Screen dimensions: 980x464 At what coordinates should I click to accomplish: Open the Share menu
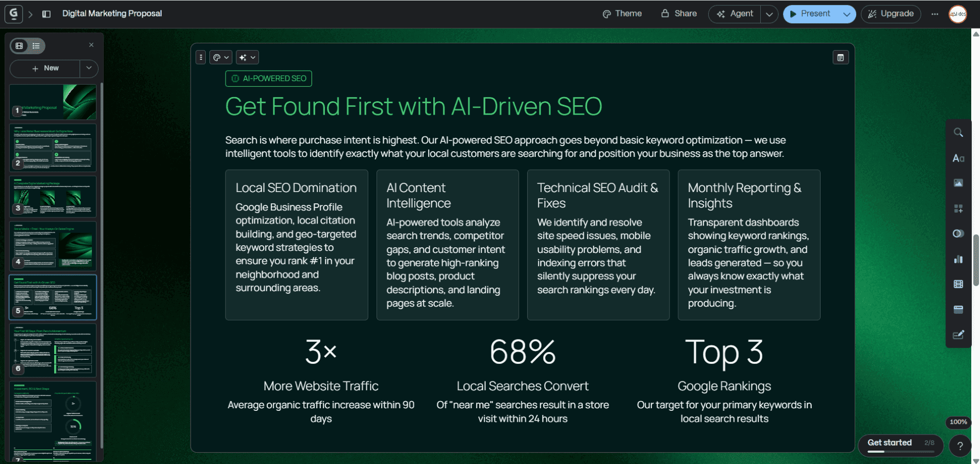679,14
